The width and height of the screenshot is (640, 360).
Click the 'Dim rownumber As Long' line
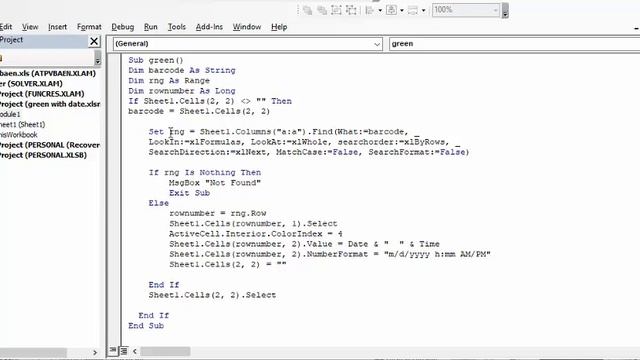182,91
